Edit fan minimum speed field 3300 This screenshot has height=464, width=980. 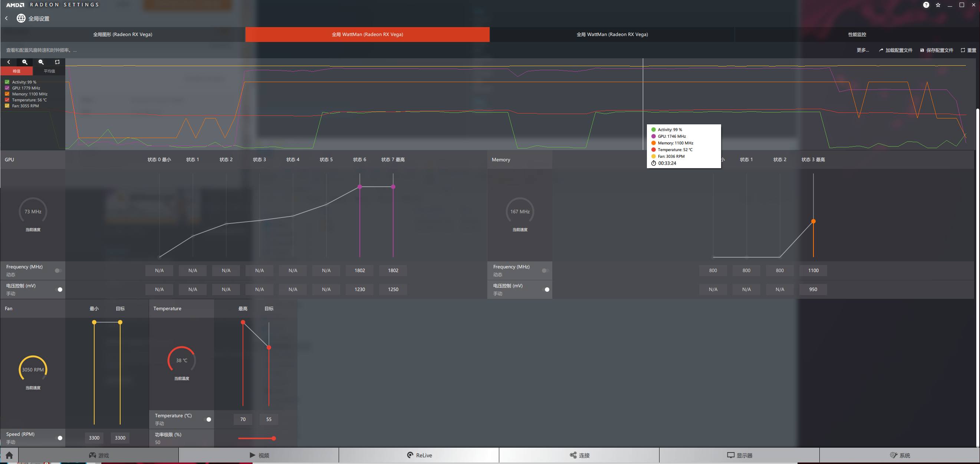coord(94,438)
